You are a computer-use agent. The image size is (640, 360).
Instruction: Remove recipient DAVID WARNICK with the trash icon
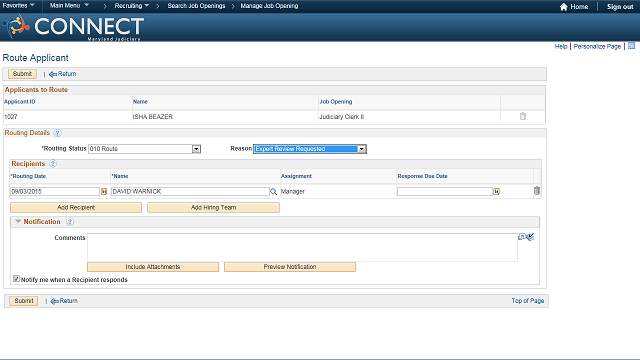pos(537,191)
